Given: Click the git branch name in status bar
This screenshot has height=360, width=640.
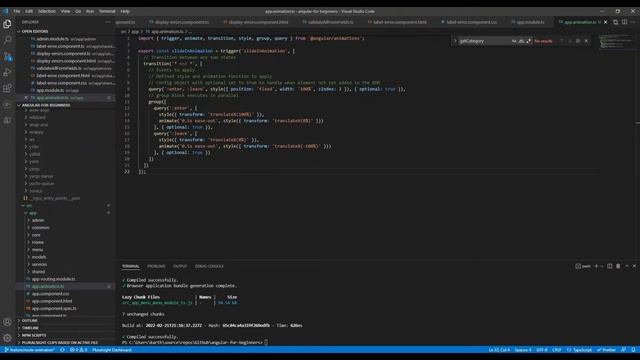Looking at the screenshot, I should coord(29,350).
